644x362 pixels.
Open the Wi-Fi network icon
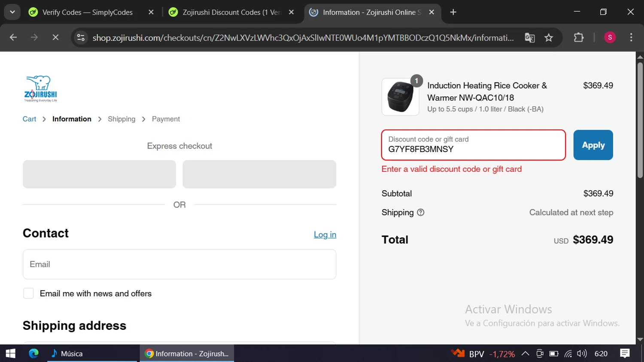[x=568, y=353]
